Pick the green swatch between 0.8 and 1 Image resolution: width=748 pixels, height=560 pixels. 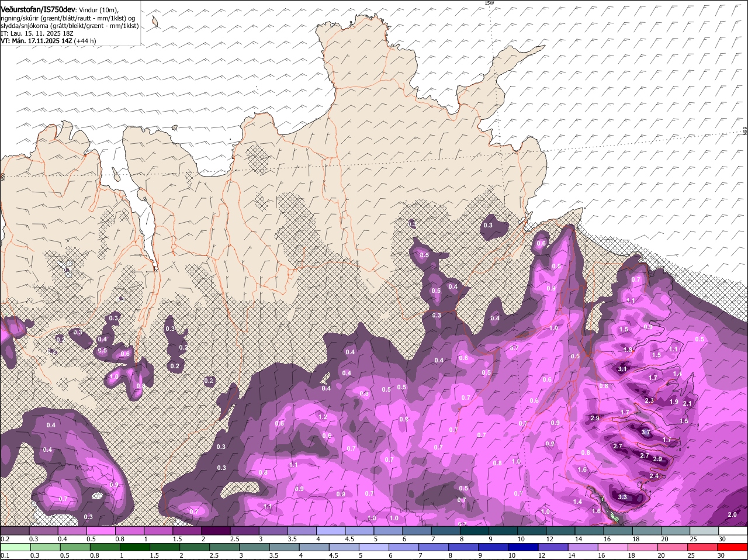pos(105,547)
